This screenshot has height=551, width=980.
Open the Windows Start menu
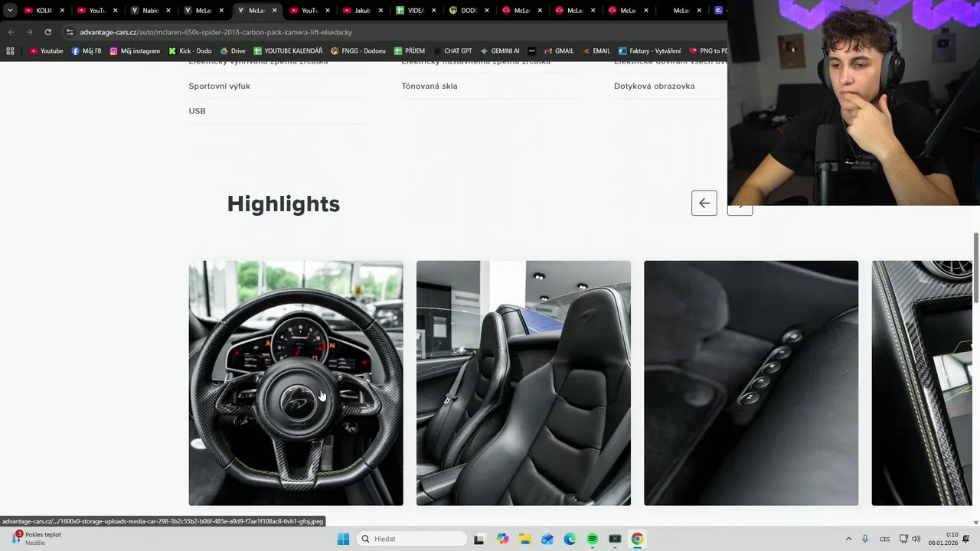coord(343,539)
